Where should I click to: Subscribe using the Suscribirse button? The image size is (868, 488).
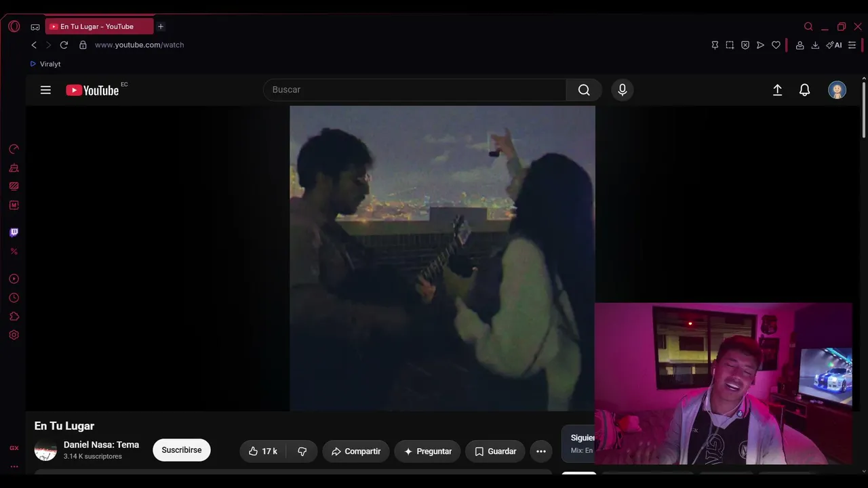click(x=182, y=450)
